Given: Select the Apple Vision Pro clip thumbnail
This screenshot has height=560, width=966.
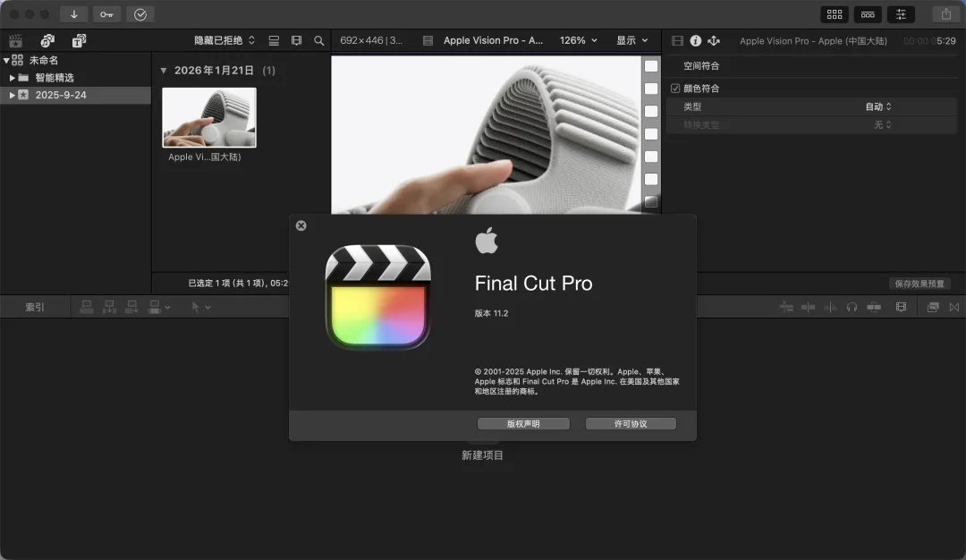Looking at the screenshot, I should pyautogui.click(x=208, y=117).
